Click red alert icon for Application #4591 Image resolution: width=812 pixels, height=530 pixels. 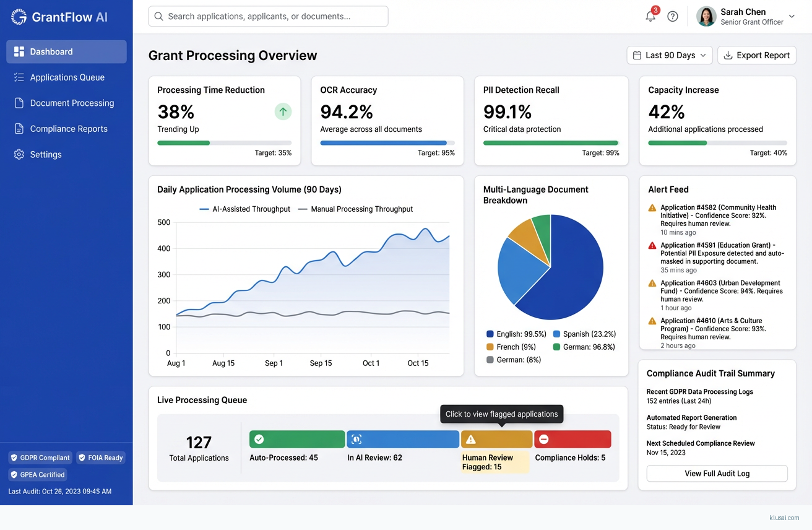point(652,246)
